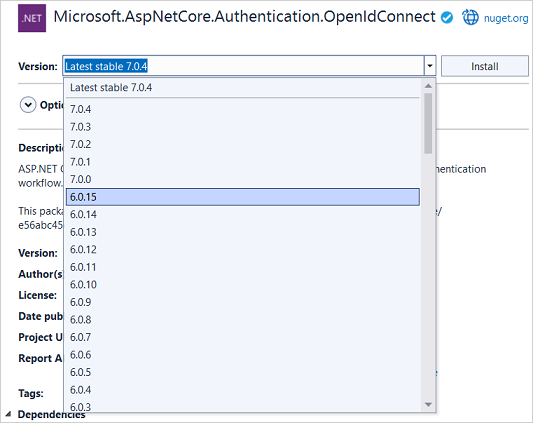Click the purple .NET package icon

pos(32,18)
